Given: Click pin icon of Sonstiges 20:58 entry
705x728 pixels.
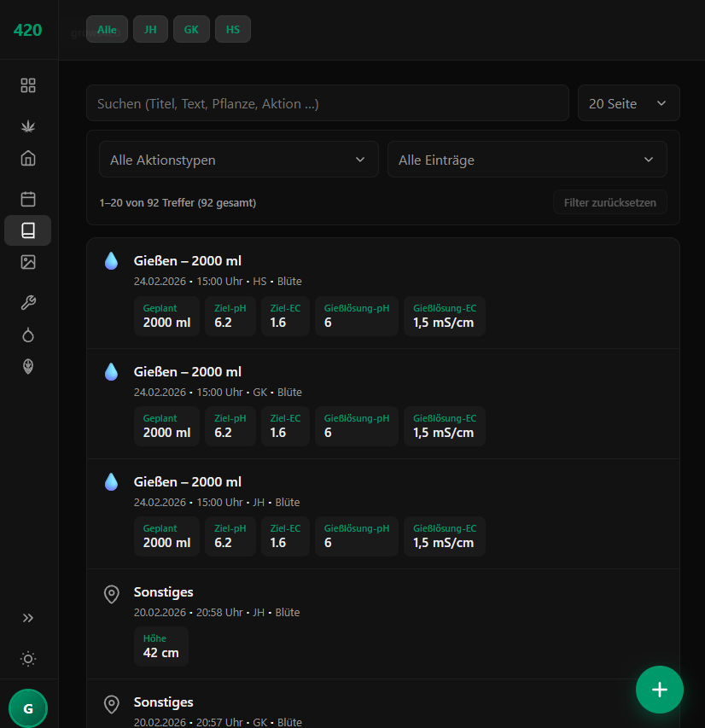Looking at the screenshot, I should pyautogui.click(x=112, y=594).
